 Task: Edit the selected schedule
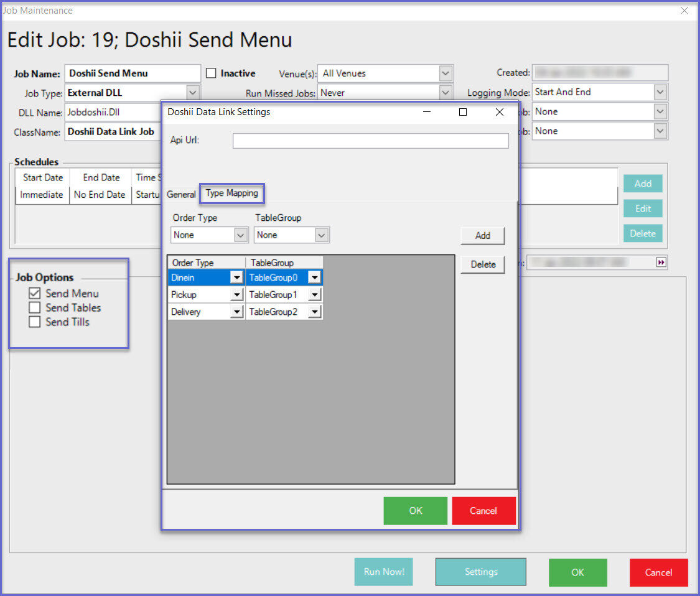coord(643,208)
